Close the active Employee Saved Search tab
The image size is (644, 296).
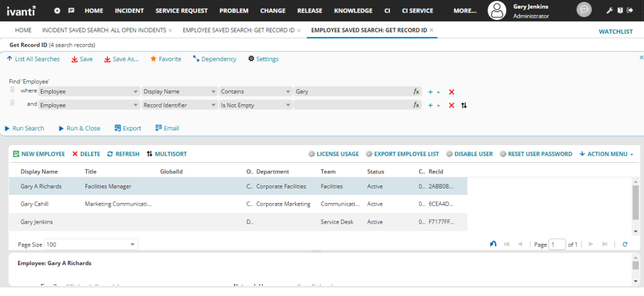(431, 30)
